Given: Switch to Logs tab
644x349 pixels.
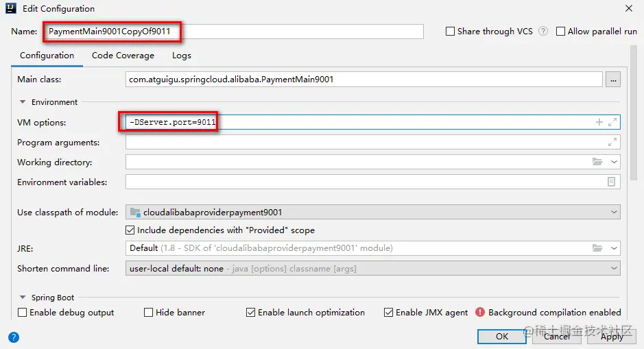Looking at the screenshot, I should 182,56.
